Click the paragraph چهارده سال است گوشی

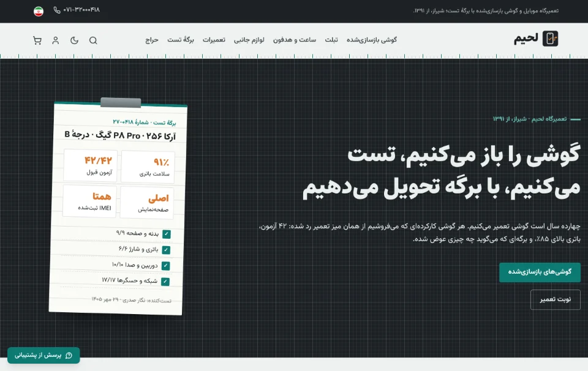420,233
